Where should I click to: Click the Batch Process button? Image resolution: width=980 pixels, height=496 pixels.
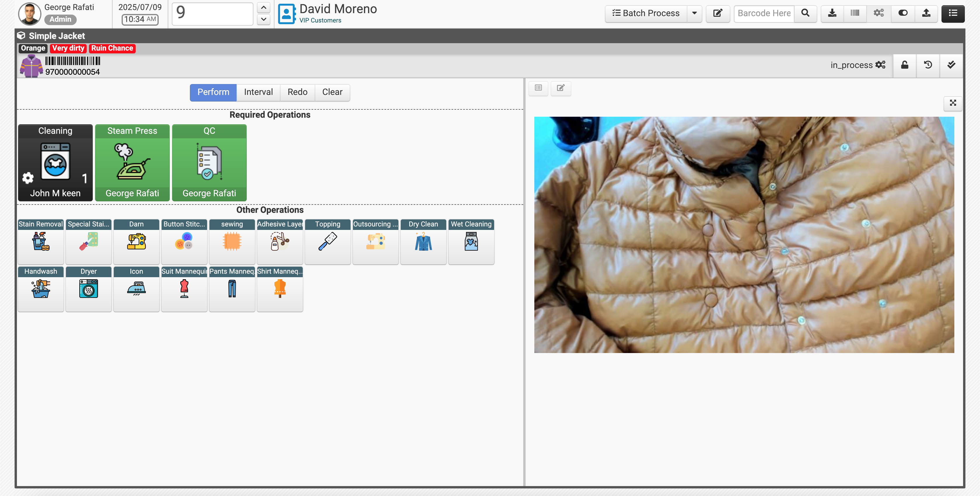(647, 13)
